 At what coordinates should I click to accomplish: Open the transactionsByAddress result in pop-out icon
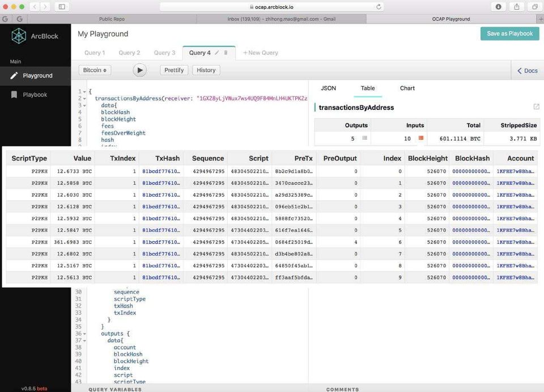(x=536, y=107)
